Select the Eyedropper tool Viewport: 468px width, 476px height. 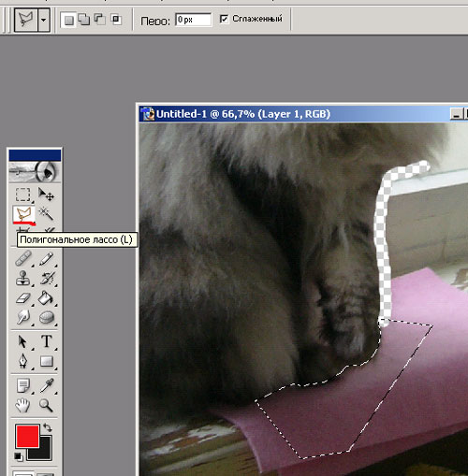[x=47, y=385]
